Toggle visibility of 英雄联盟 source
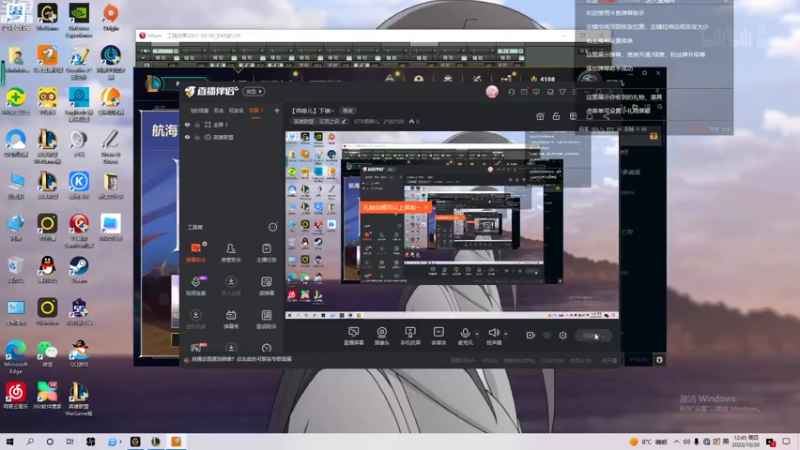 pos(187,137)
